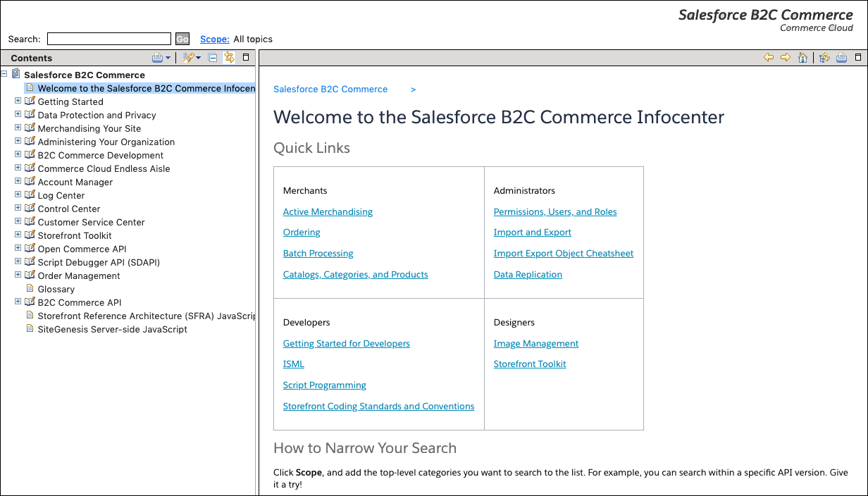Click the Go search button
This screenshot has height=496, width=868.
tap(182, 39)
